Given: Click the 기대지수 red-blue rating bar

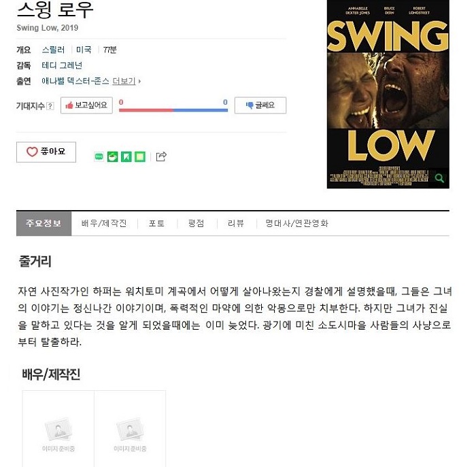Looking at the screenshot, I should click(173, 110).
